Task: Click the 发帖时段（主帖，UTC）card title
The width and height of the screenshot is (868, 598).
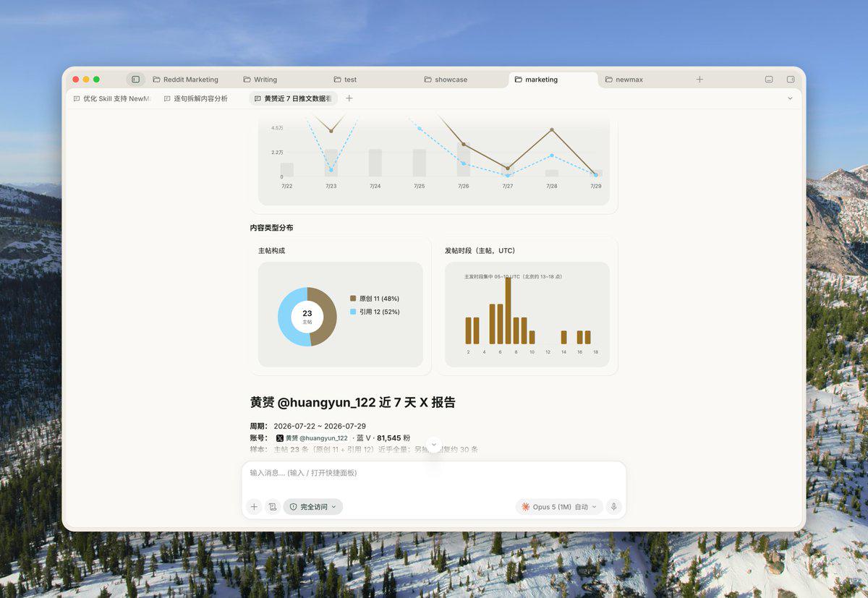Action: coord(480,251)
